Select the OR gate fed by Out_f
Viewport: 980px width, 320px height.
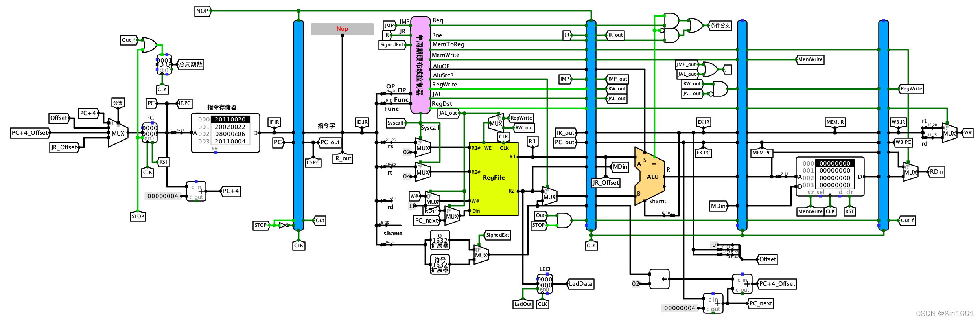pyautogui.click(x=149, y=45)
